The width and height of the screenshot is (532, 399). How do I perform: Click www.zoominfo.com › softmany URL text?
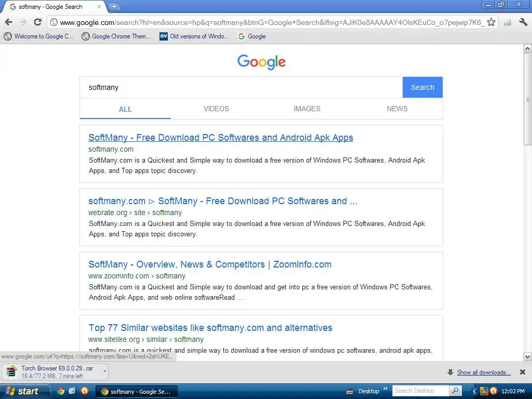click(x=137, y=276)
